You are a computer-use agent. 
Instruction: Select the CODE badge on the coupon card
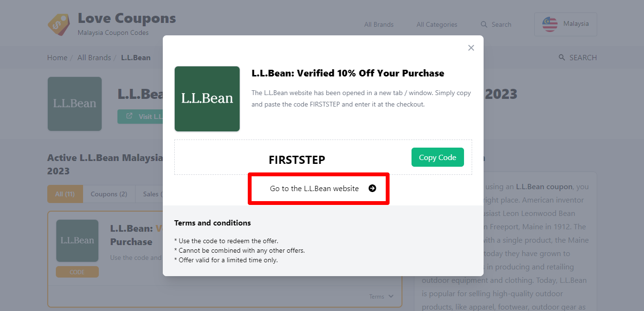77,271
